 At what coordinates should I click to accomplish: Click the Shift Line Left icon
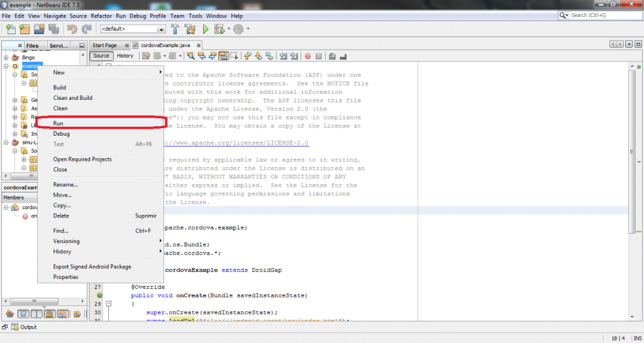coord(284,56)
